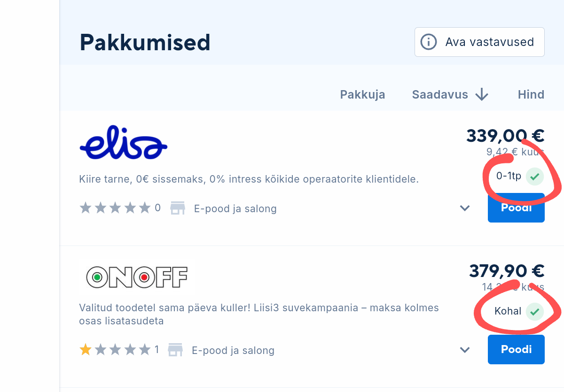
Task: Click Poodi button for ONOFF offer
Action: (516, 350)
